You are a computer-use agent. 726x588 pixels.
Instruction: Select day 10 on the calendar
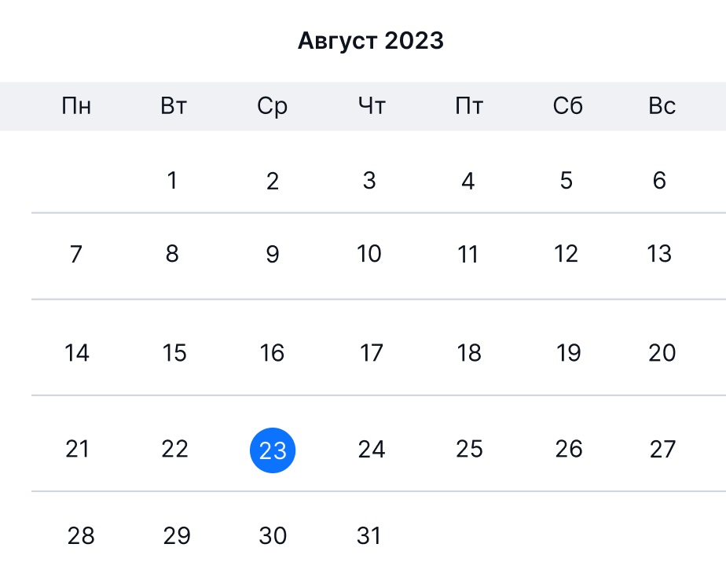pos(369,254)
